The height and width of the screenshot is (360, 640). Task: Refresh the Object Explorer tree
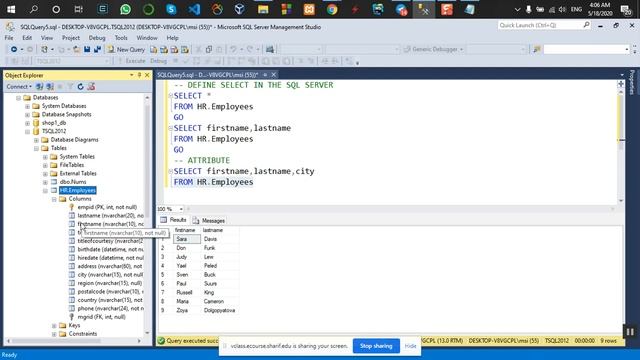(x=80, y=87)
